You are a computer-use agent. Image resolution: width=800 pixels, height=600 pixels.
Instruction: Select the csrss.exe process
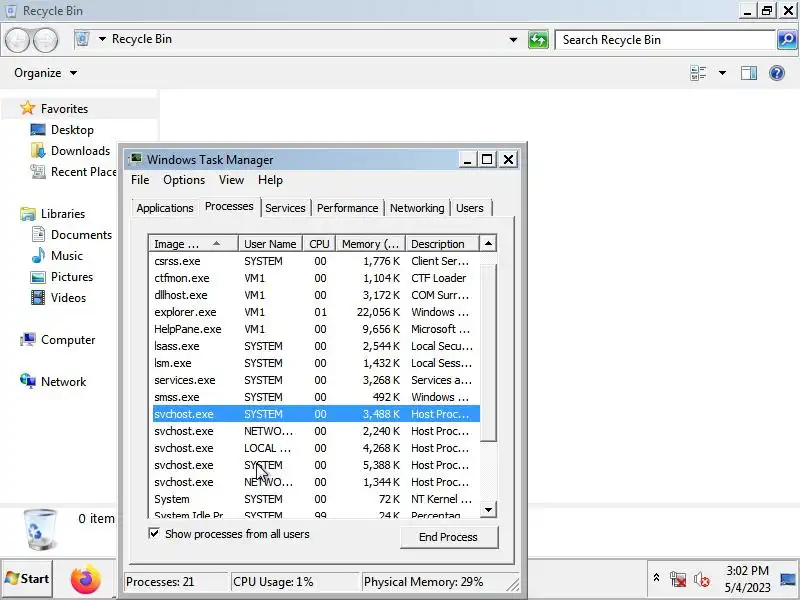point(316,261)
